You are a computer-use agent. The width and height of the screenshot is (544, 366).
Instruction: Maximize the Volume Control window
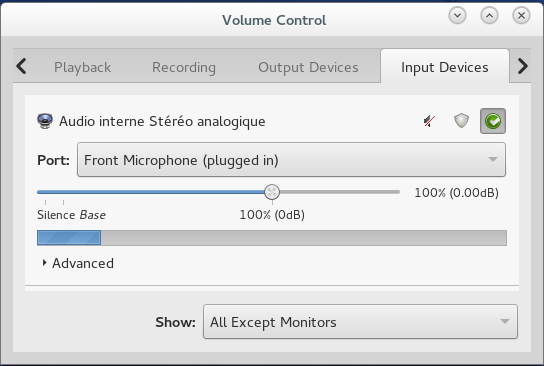(x=489, y=16)
